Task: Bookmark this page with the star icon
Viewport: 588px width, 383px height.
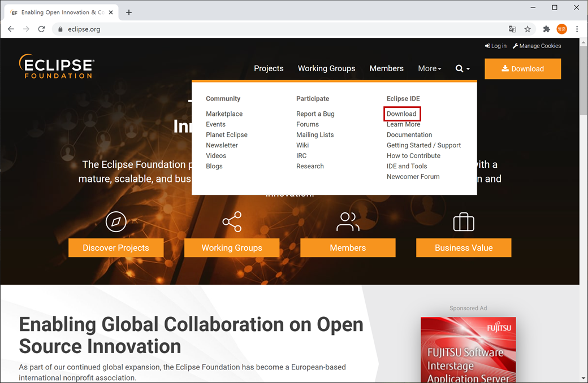Action: pyautogui.click(x=528, y=29)
